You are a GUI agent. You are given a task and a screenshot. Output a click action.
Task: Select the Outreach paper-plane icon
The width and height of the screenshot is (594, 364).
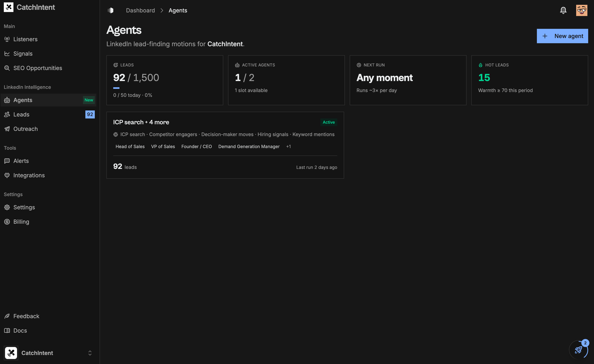(7, 129)
